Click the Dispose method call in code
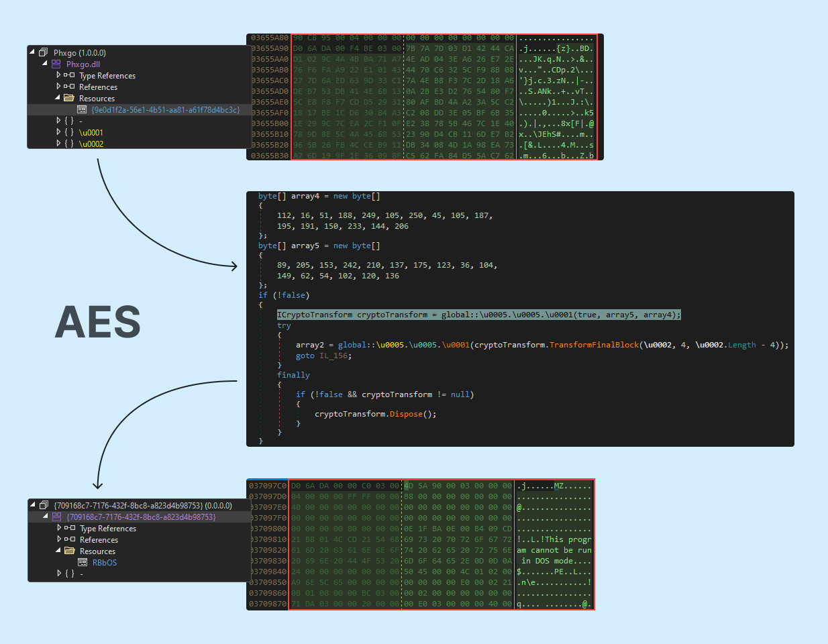Viewport: 828px width, 644px height. point(406,414)
